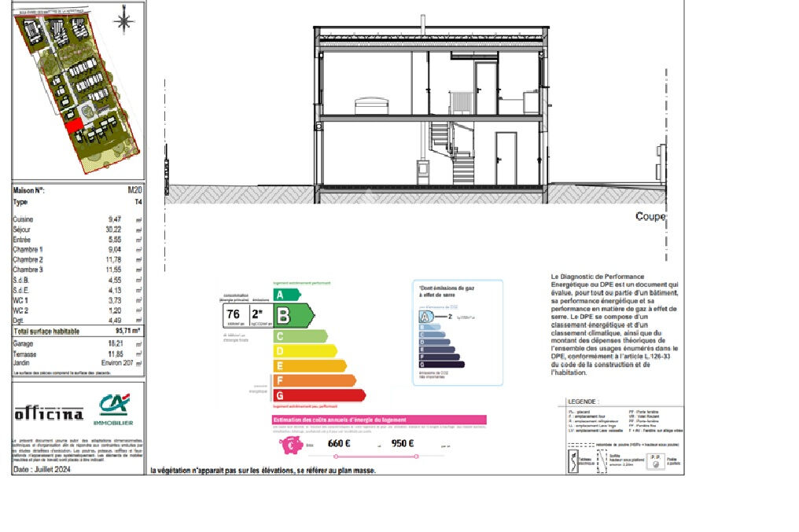Image resolution: width=799 pixels, height=532 pixels.
Task: Click the pink Estimation des coûts annuels banner
Action: (x=379, y=420)
